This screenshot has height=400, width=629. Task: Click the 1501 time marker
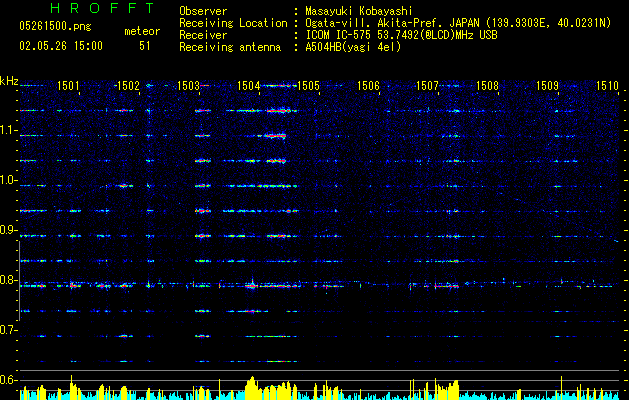click(68, 86)
